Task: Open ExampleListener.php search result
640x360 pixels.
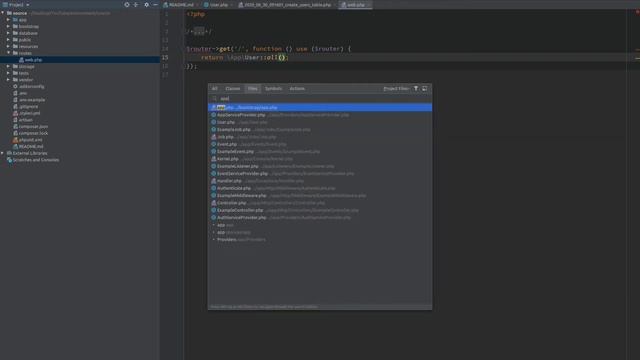Action: [x=320, y=166]
